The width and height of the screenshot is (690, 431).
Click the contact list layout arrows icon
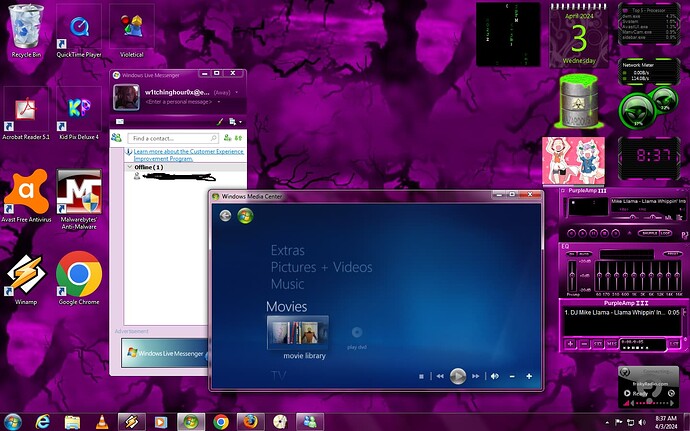[239, 138]
